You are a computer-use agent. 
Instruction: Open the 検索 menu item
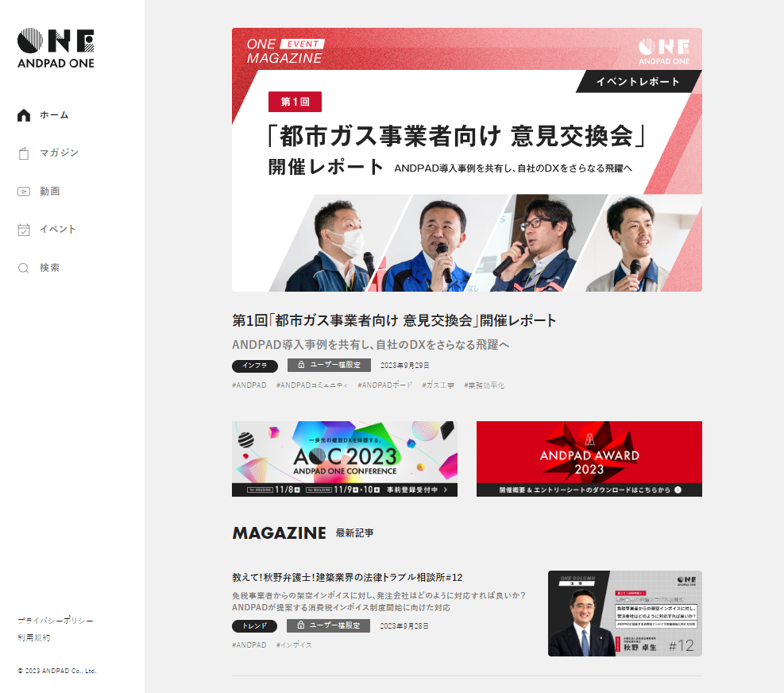pos(49,268)
